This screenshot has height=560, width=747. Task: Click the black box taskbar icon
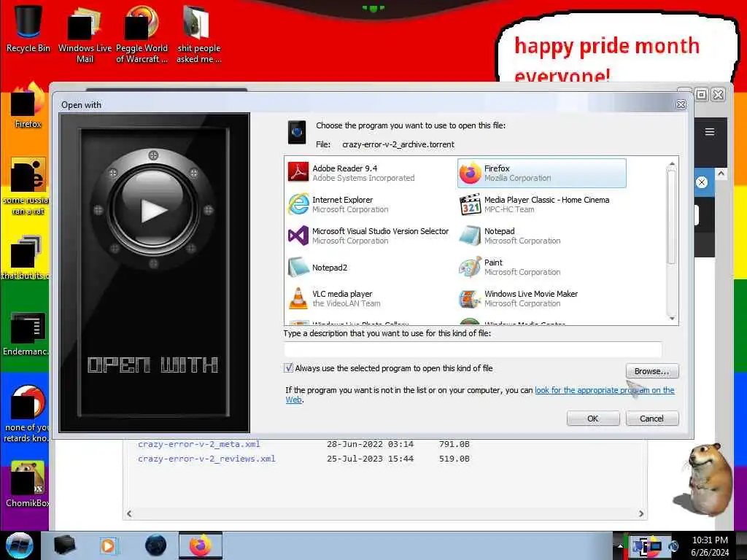pyautogui.click(x=64, y=545)
